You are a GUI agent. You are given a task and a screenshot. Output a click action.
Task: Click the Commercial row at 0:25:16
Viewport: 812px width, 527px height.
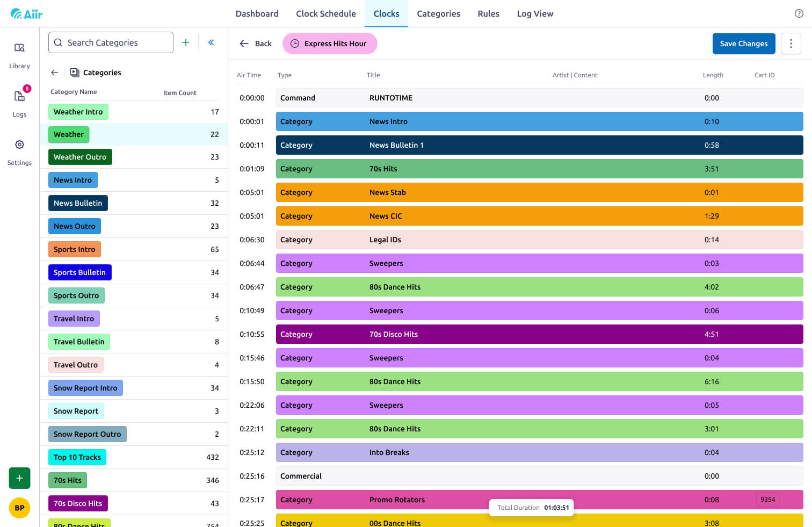pos(540,476)
